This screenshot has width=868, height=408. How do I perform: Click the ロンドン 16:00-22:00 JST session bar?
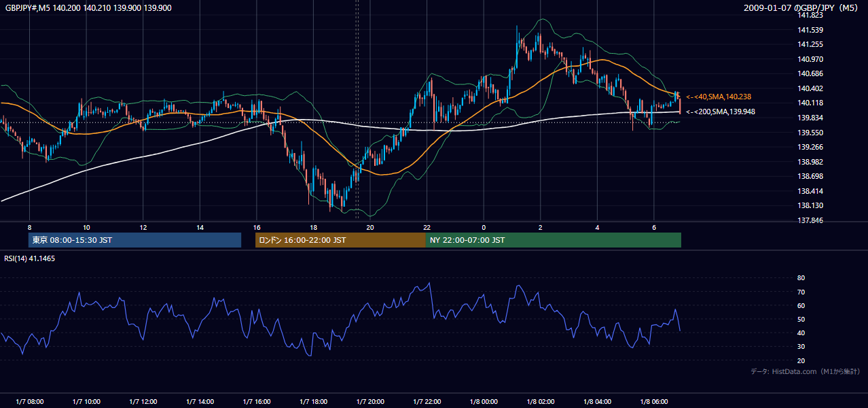340,240
